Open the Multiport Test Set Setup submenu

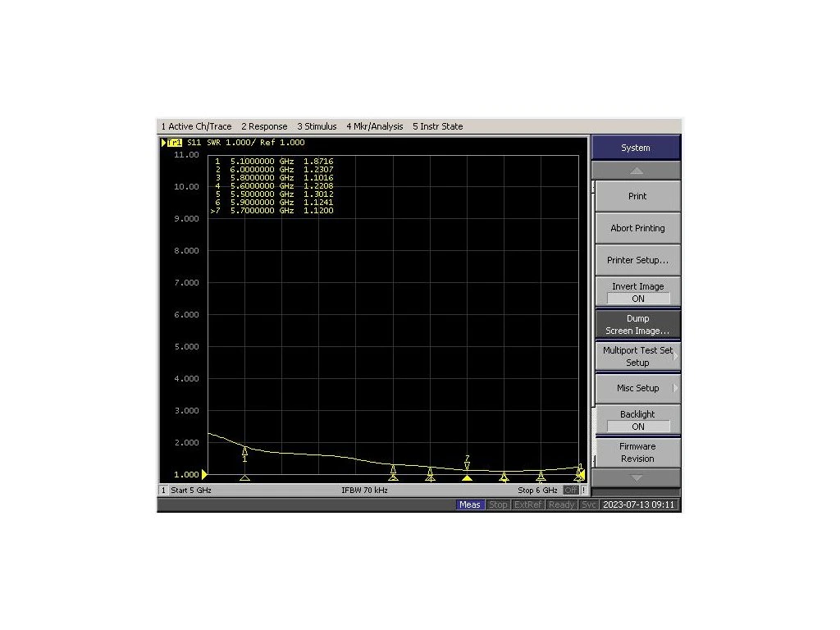point(637,356)
